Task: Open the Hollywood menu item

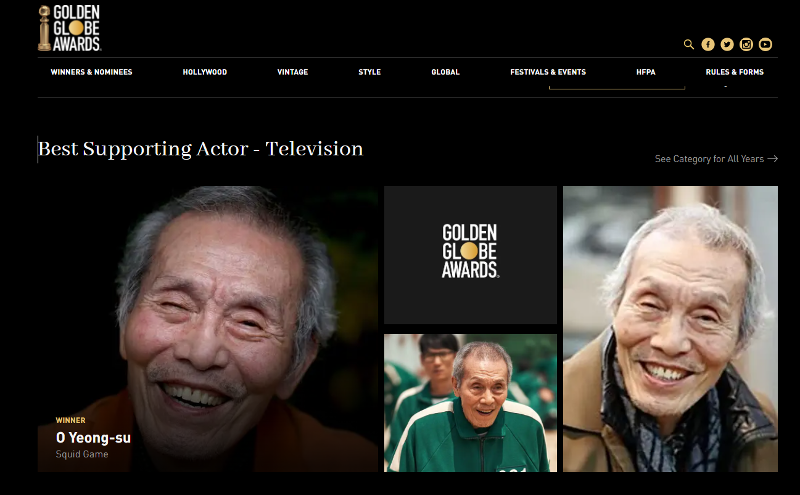Action: (x=205, y=72)
